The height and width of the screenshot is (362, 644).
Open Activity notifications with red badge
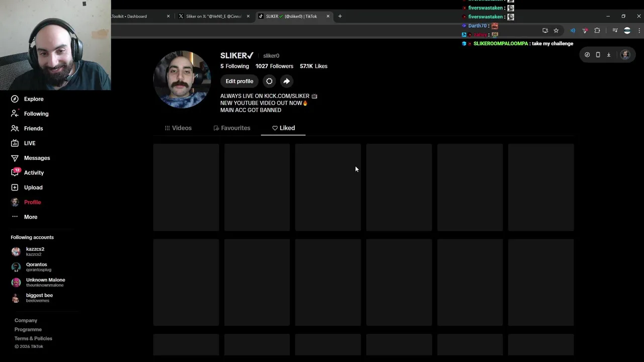tap(28, 172)
